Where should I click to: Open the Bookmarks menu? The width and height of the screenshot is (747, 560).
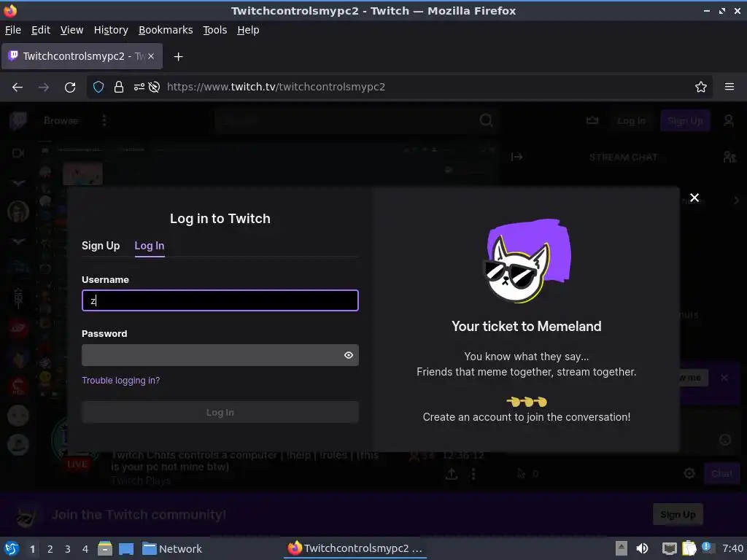tap(166, 30)
